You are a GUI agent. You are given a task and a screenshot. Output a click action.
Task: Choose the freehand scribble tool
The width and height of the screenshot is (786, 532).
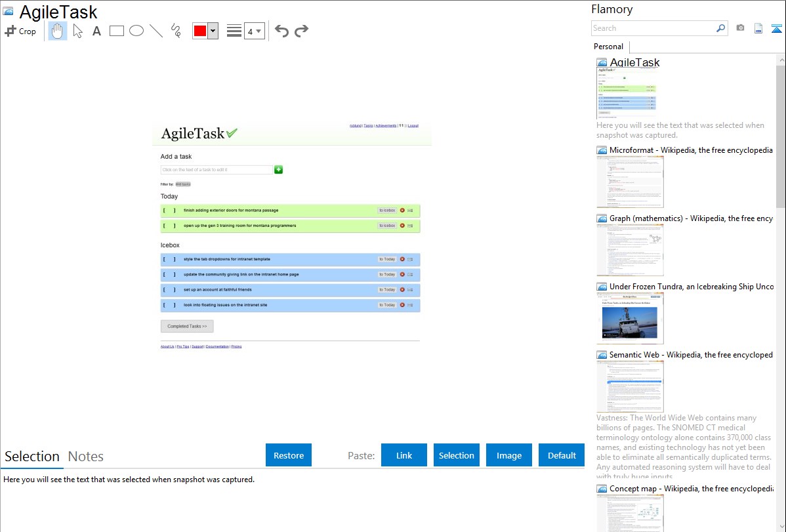[176, 31]
